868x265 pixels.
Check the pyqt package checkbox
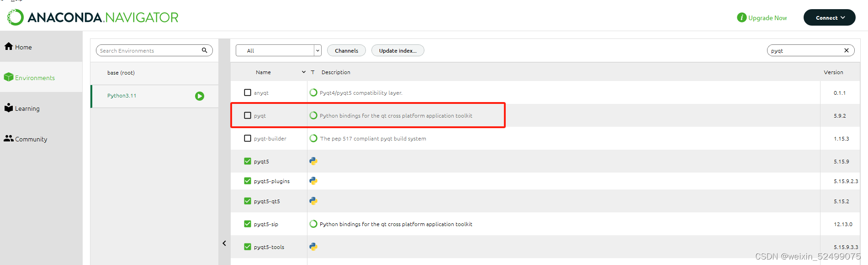click(248, 115)
